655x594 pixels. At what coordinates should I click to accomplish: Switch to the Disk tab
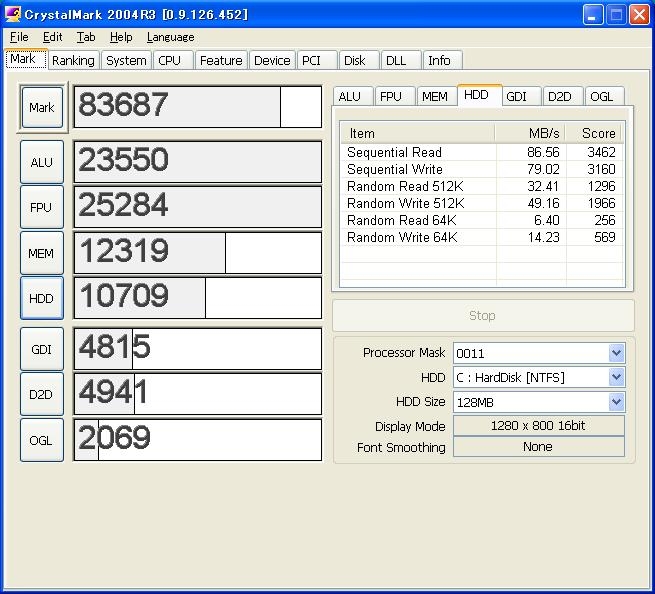tap(355, 60)
